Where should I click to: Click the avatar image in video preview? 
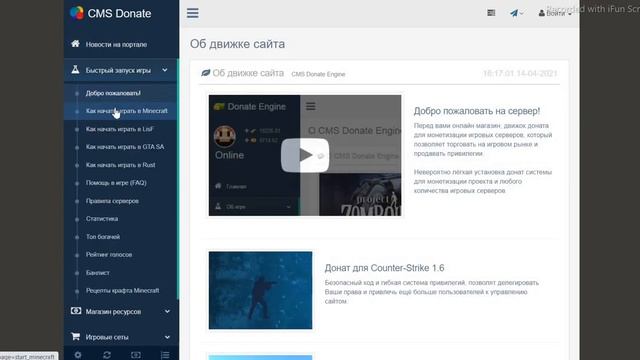(225, 136)
